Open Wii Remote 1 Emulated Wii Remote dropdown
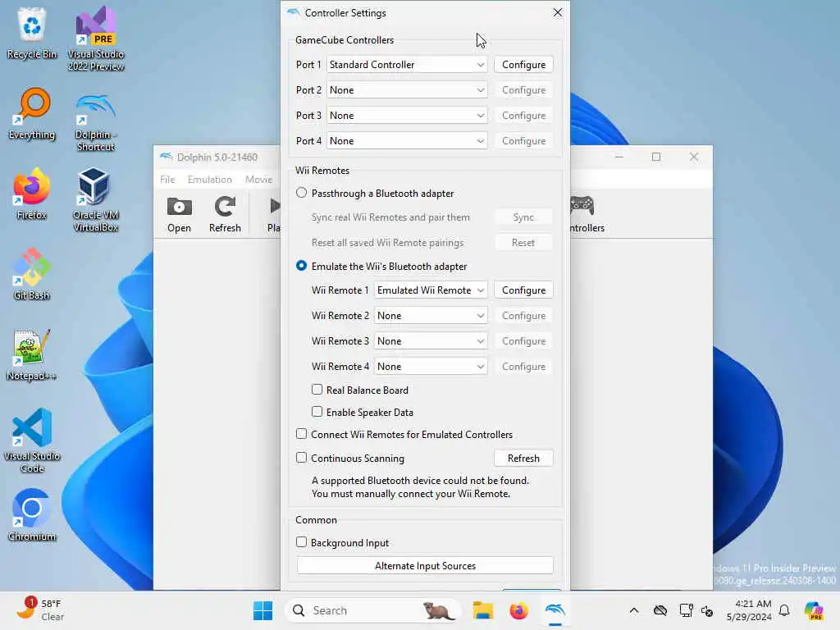This screenshot has width=840, height=630. coord(431,290)
